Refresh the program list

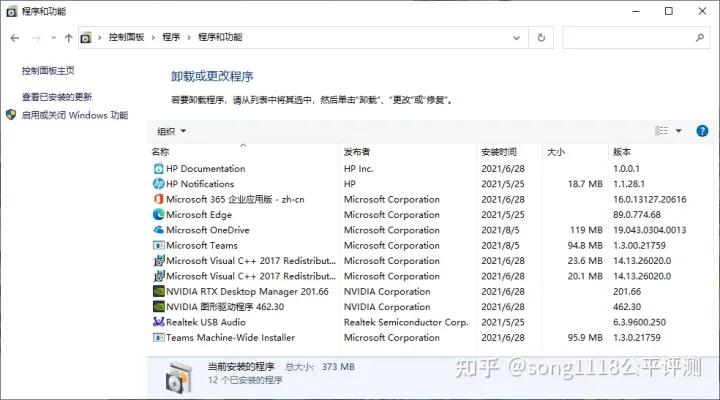(x=541, y=38)
